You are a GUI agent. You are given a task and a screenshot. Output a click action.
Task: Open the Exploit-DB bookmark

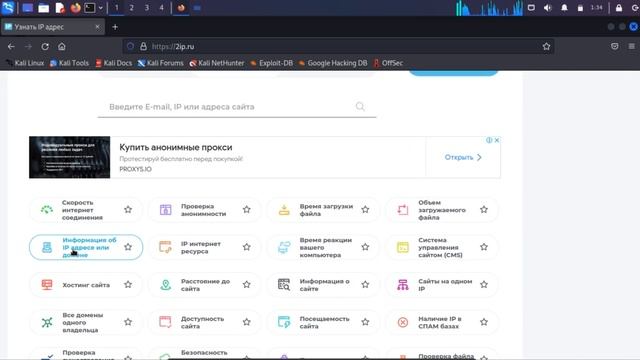(271, 63)
